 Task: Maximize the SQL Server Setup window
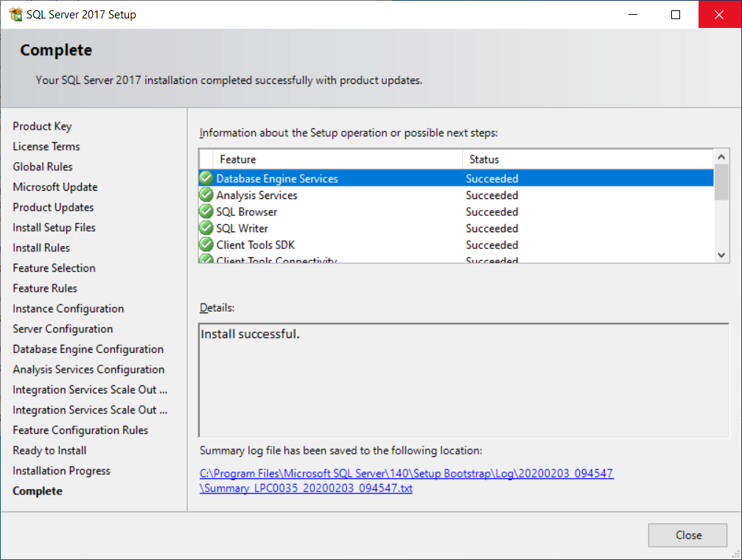(x=676, y=15)
